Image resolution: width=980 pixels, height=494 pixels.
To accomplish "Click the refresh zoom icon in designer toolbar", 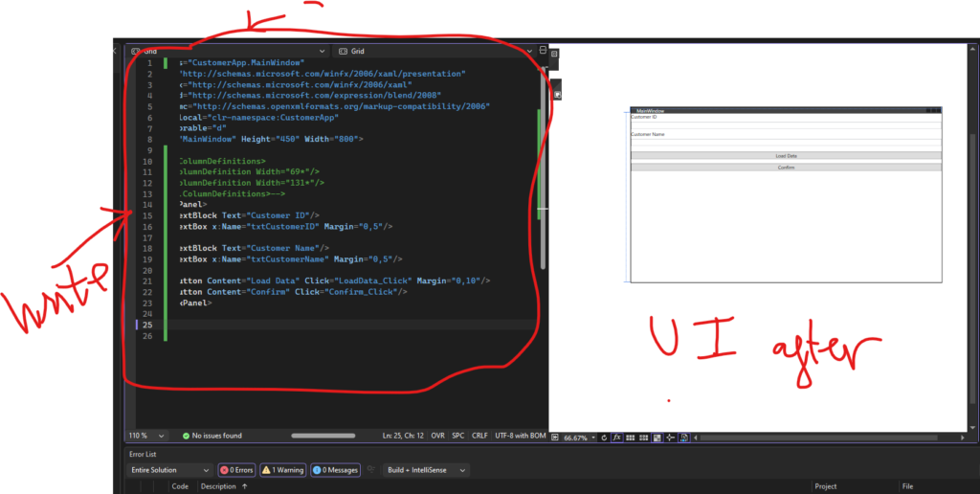I will click(604, 437).
